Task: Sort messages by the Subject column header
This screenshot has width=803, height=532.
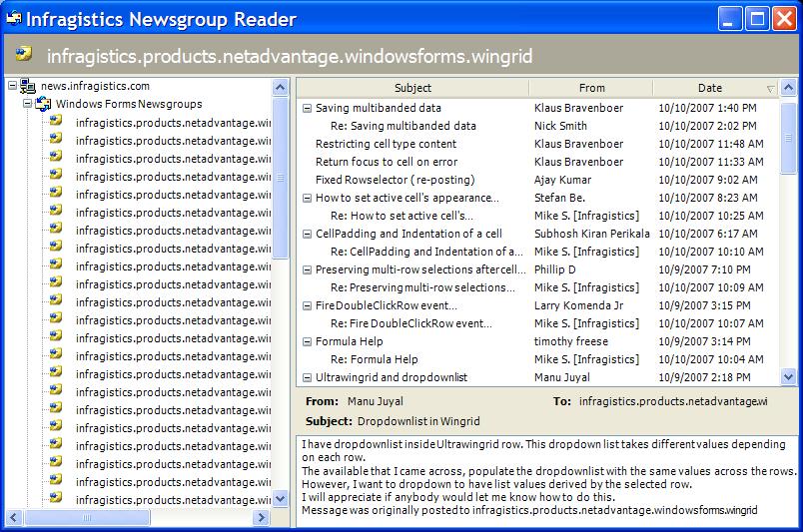Action: (412, 88)
